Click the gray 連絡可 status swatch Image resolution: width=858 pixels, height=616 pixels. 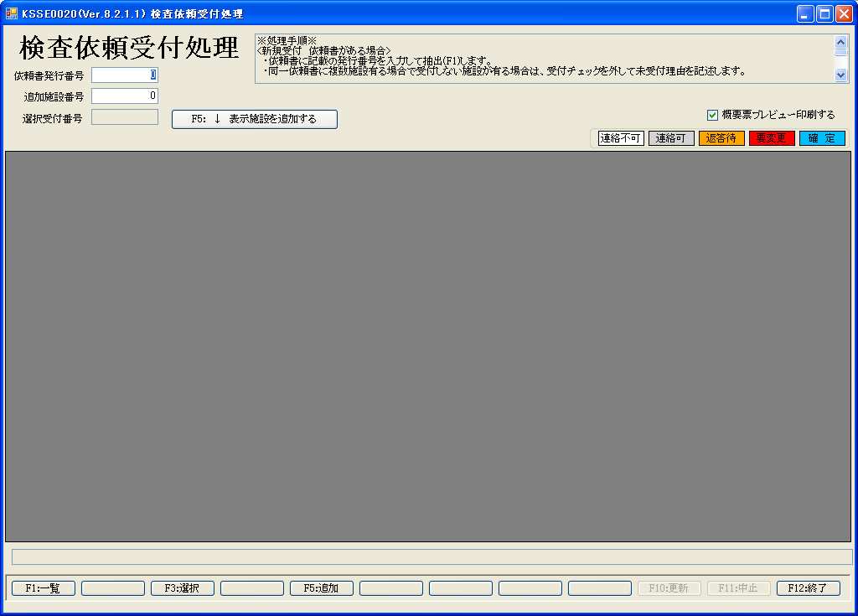coord(671,138)
